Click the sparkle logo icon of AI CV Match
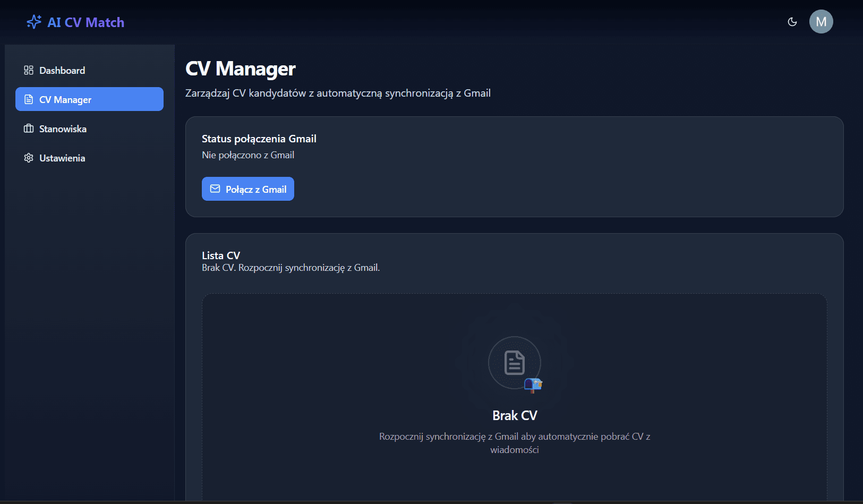 [x=33, y=22]
